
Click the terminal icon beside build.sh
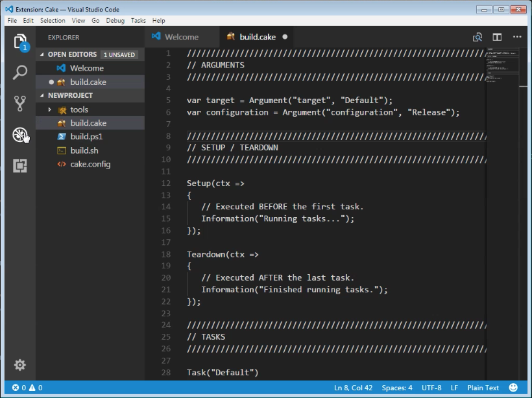pos(62,150)
